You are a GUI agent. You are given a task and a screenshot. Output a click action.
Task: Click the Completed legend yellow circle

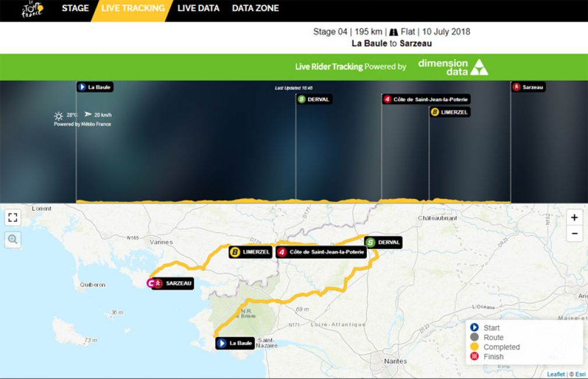point(474,347)
